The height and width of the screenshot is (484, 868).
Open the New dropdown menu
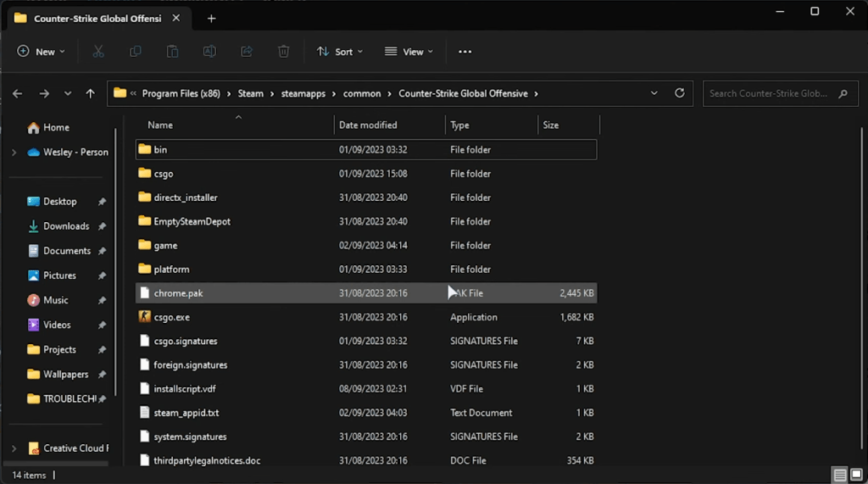(x=41, y=52)
